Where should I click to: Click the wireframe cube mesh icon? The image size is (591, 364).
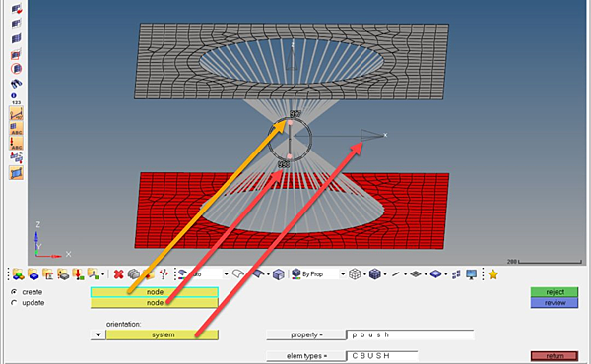pos(355,274)
